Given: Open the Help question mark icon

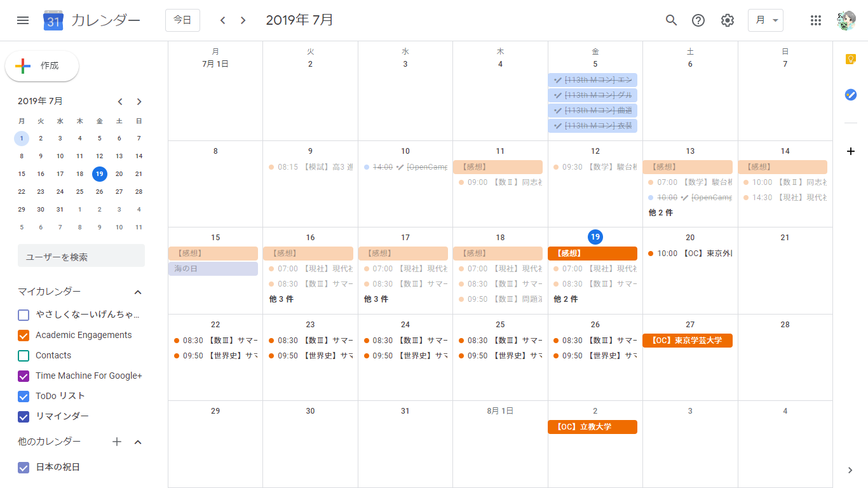Looking at the screenshot, I should tap(698, 20).
